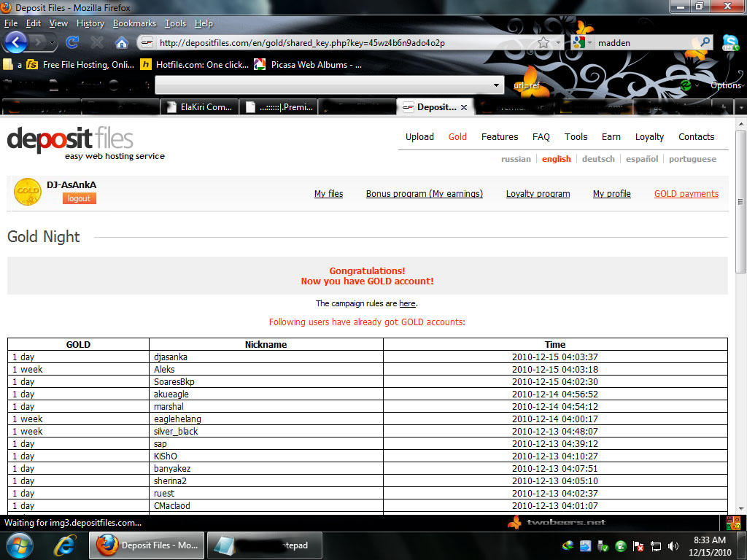Open the history dropdown next to Forward

point(52,43)
